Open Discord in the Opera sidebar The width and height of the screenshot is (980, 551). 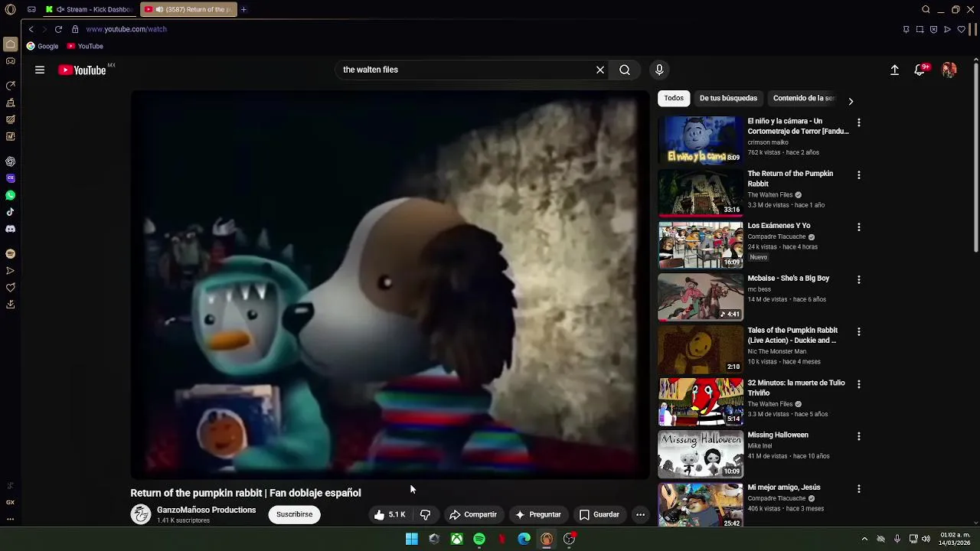(x=11, y=229)
